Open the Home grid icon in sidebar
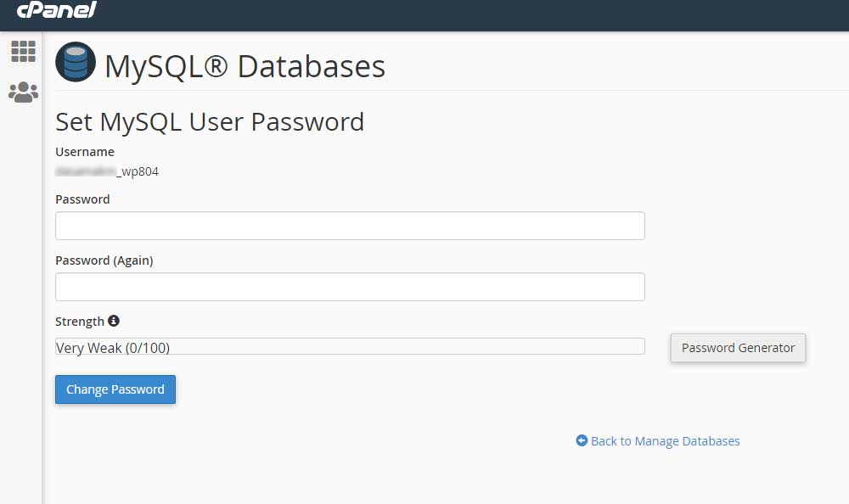The width and height of the screenshot is (849, 504). [x=23, y=52]
